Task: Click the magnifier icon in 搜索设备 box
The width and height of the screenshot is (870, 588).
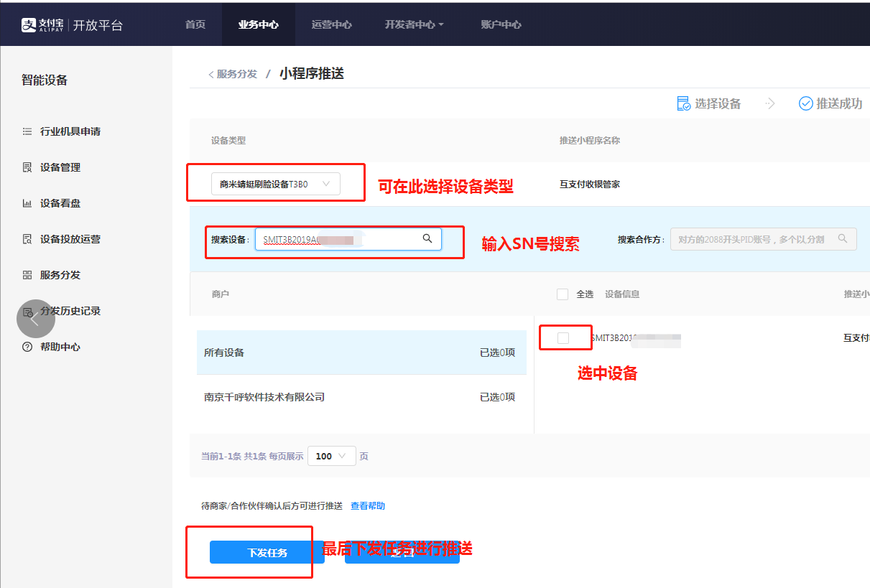Action: tap(427, 238)
